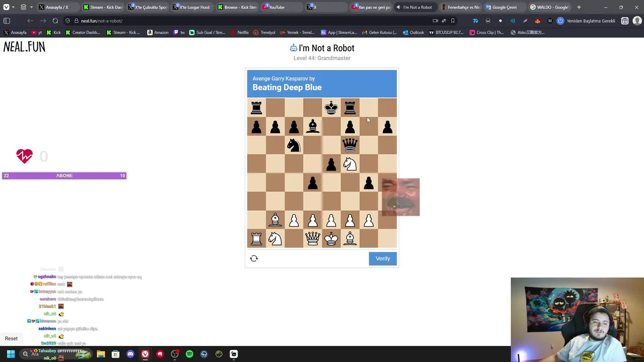Open File Explorer from taskbar

click(101, 354)
